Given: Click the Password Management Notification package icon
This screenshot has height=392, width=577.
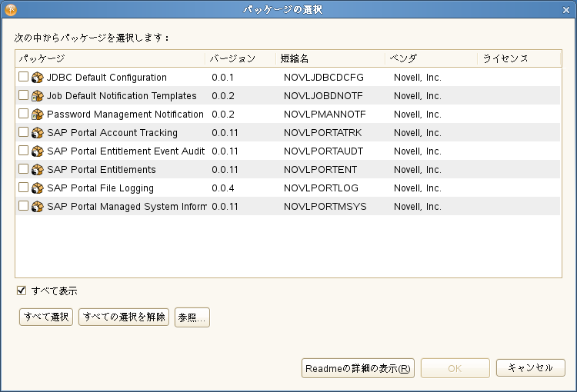Looking at the screenshot, I should tap(37, 115).
